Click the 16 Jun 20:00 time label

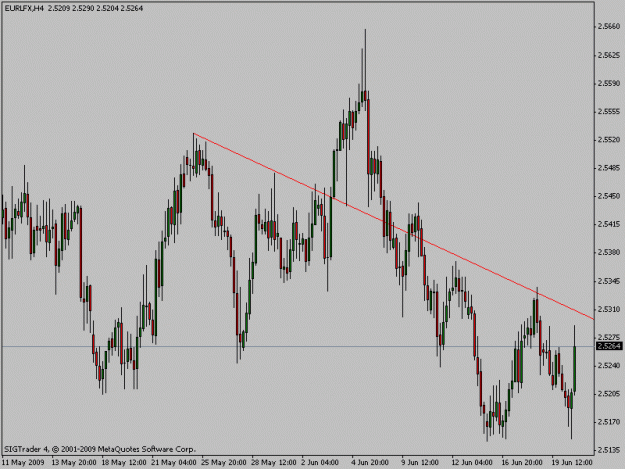(x=522, y=463)
